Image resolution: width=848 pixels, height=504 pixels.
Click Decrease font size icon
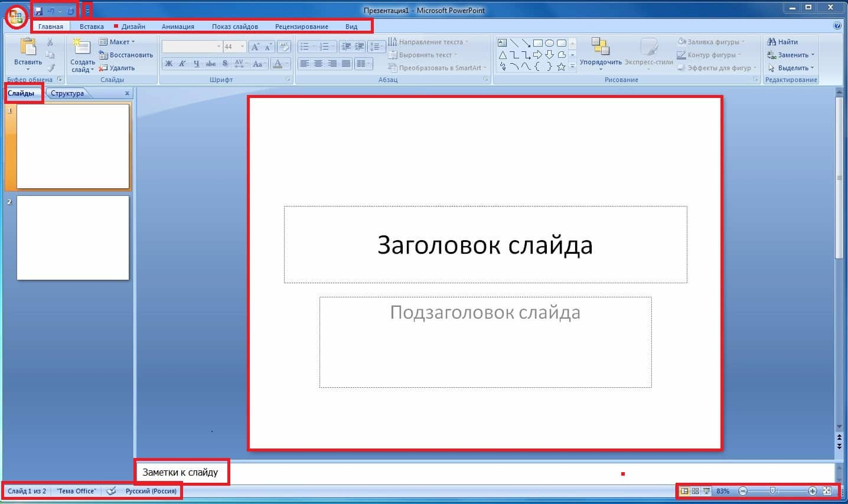[268, 47]
